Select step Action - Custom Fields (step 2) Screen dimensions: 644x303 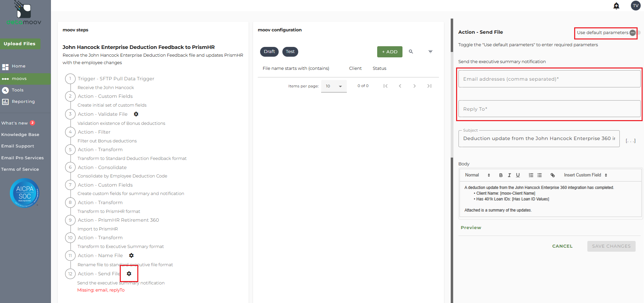(x=105, y=96)
